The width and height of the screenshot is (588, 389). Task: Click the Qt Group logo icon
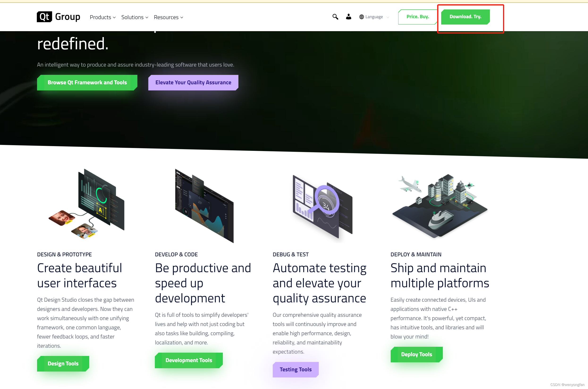pyautogui.click(x=44, y=17)
